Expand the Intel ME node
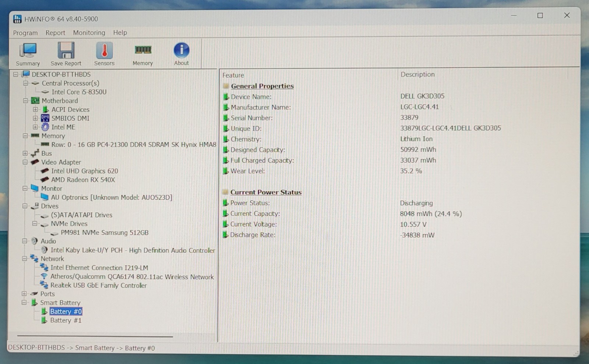Viewport: 589px width, 364px height. [35, 127]
